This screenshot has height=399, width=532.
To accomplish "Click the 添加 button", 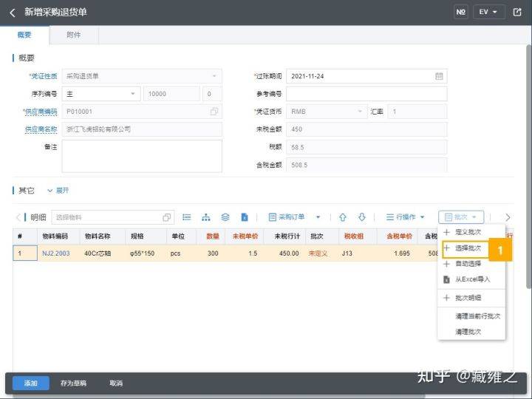I will pyautogui.click(x=30, y=383).
